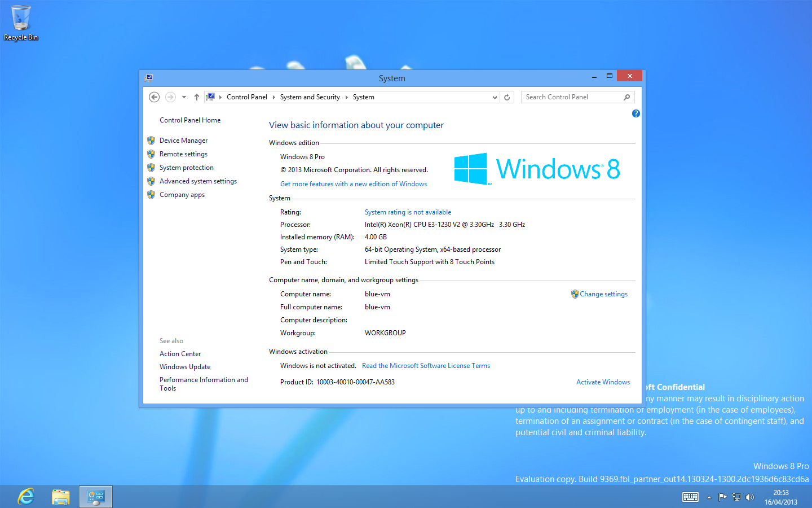Open the recent locations dropdown arrow
Viewport: 812px width, 508px height.
[184, 97]
